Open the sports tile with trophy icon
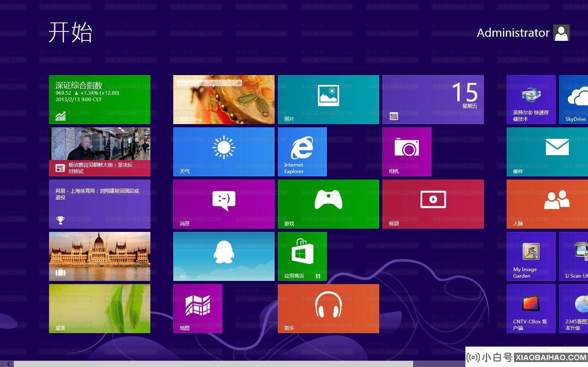This screenshot has height=367, width=588. click(100, 204)
